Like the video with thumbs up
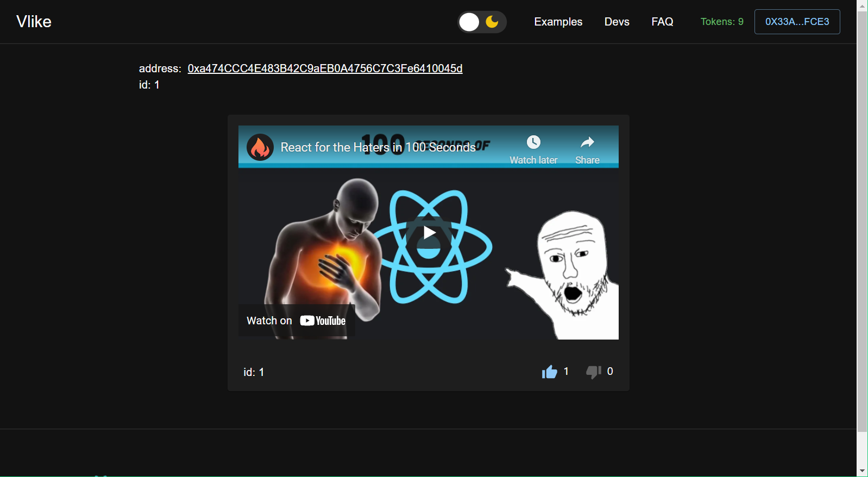This screenshot has height=477, width=868. tap(549, 372)
